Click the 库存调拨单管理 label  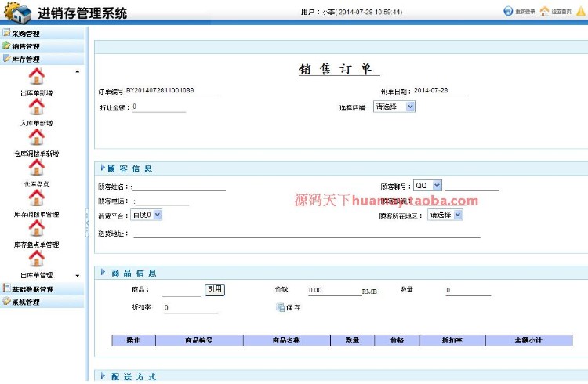coord(36,215)
